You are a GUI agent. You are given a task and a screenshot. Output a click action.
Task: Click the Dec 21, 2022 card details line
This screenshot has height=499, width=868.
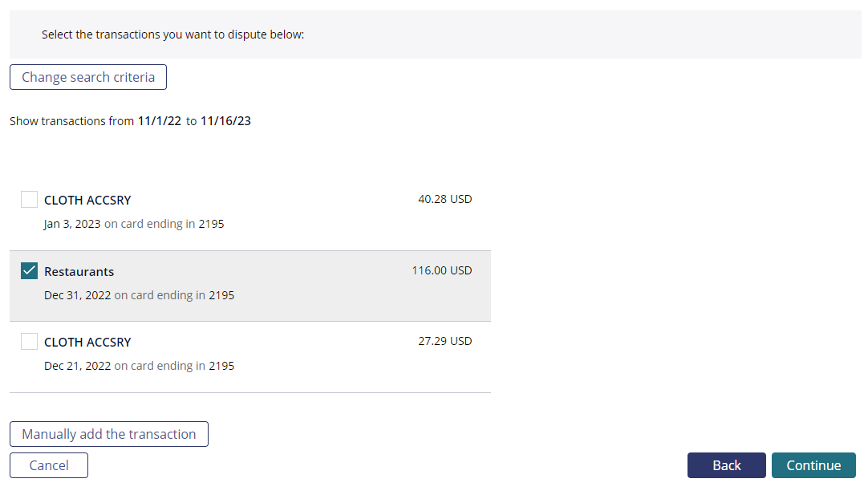(x=139, y=366)
